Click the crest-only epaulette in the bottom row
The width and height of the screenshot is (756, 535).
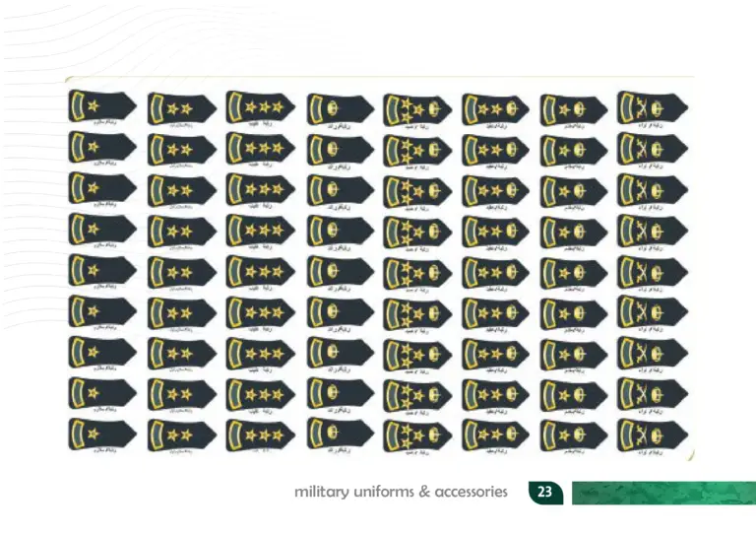coord(340,434)
